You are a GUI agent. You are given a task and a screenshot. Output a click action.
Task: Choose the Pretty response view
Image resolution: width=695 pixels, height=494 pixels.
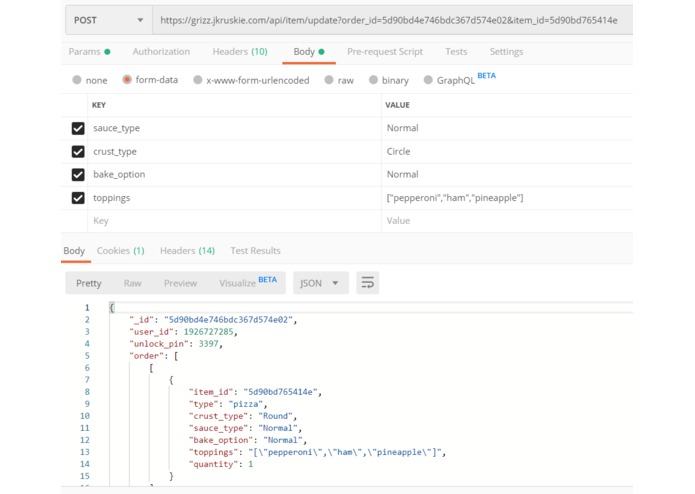coord(89,283)
